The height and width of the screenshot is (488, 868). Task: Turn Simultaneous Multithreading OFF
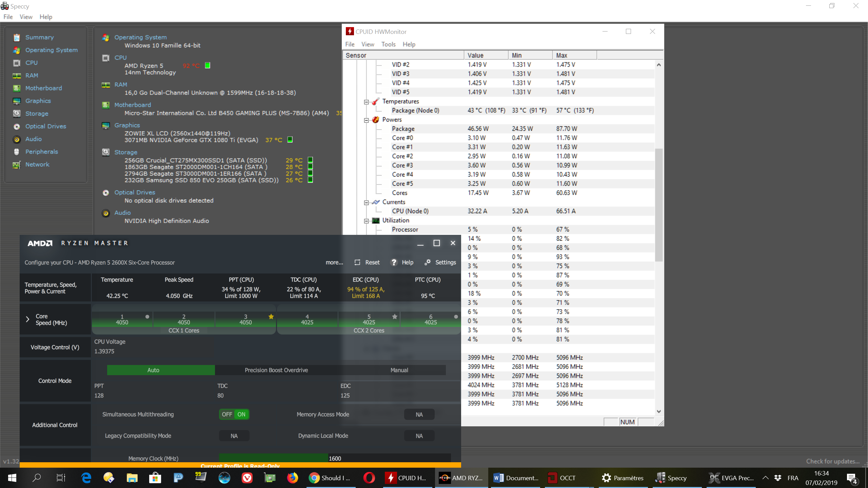pyautogui.click(x=227, y=414)
